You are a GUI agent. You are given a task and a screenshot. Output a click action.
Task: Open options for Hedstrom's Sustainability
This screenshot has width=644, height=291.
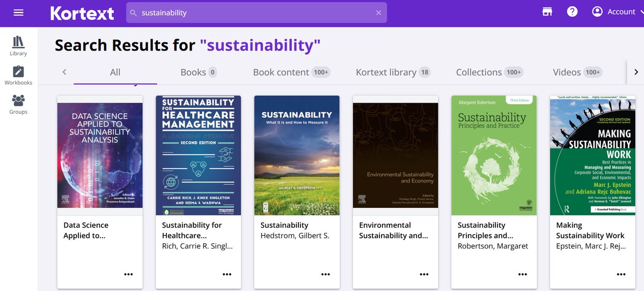[x=326, y=274]
